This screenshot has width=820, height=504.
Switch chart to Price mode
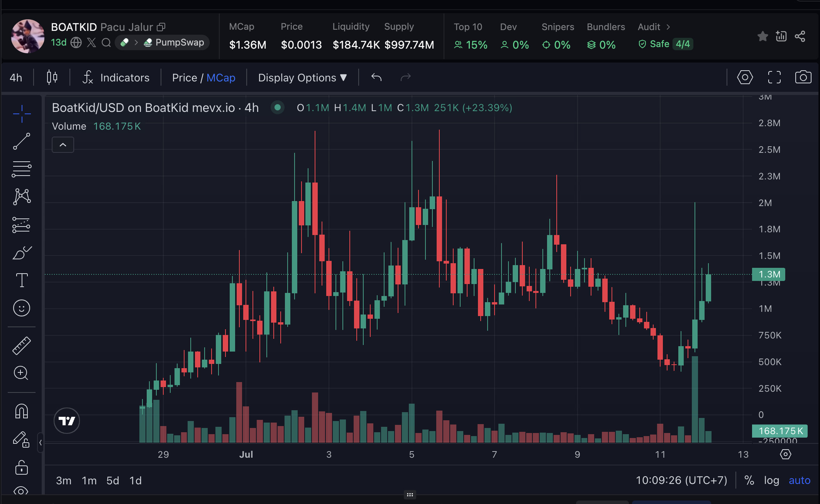pos(185,78)
